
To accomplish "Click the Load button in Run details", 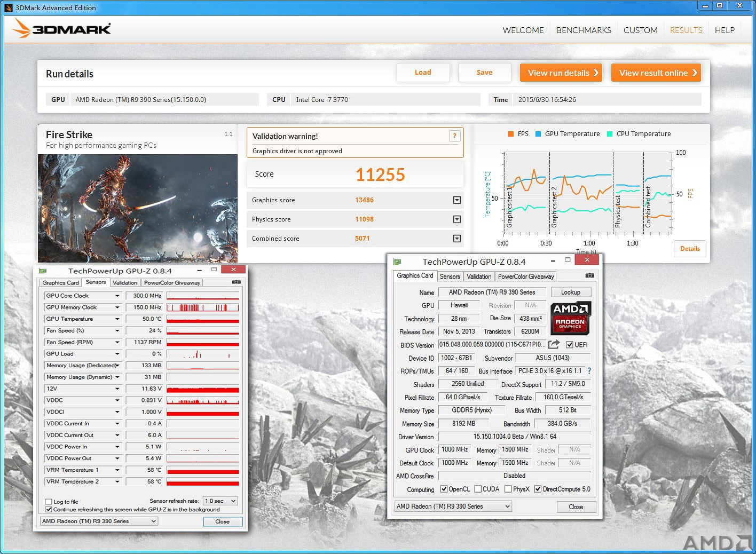I will click(x=423, y=73).
